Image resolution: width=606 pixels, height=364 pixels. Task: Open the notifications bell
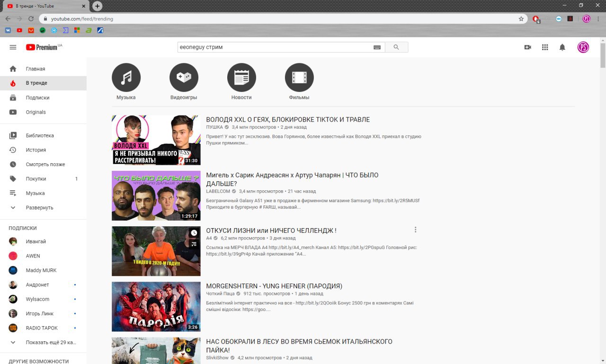coord(562,47)
